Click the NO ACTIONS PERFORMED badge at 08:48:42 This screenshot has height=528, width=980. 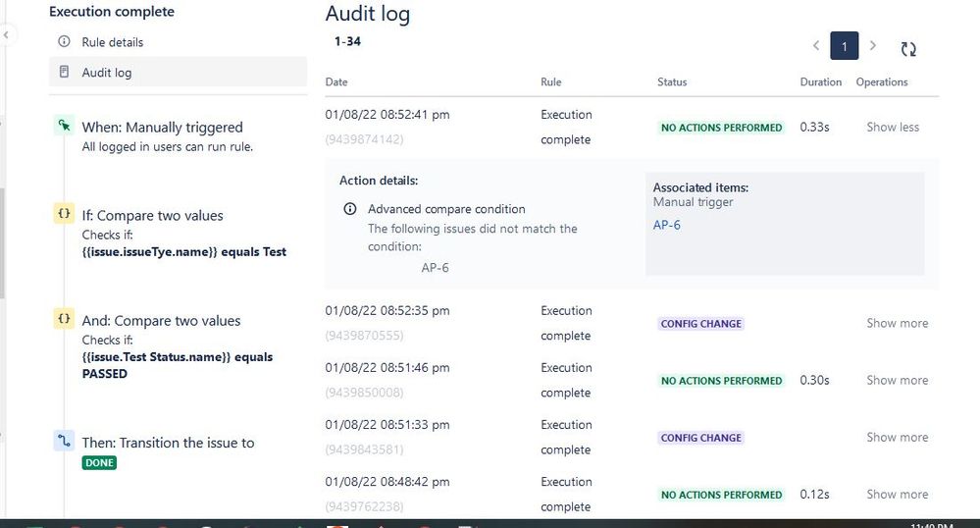[x=721, y=495]
